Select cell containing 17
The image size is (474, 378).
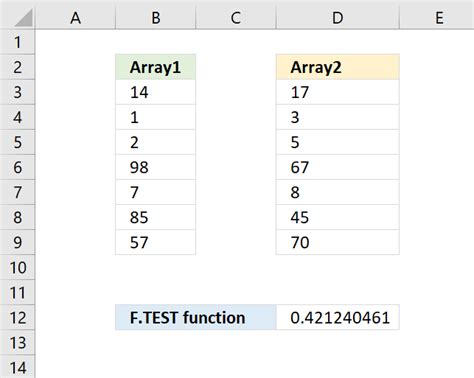pos(338,92)
